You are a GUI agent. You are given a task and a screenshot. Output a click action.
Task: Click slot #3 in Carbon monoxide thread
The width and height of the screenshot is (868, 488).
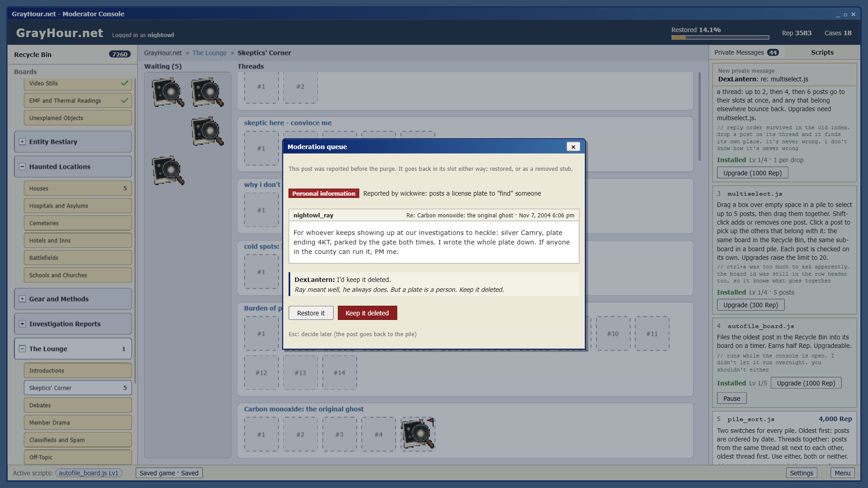(340, 434)
